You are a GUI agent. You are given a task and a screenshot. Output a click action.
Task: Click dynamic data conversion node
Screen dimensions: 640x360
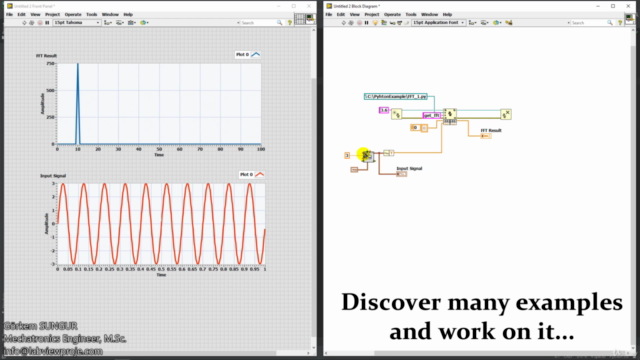tap(389, 153)
